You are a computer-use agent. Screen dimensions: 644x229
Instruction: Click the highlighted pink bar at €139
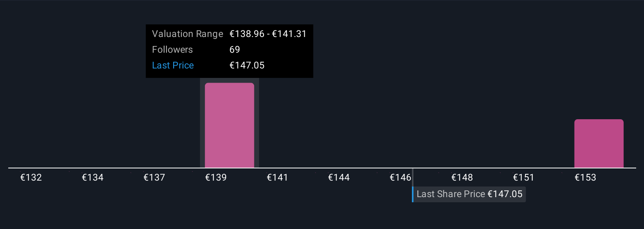tap(229, 125)
